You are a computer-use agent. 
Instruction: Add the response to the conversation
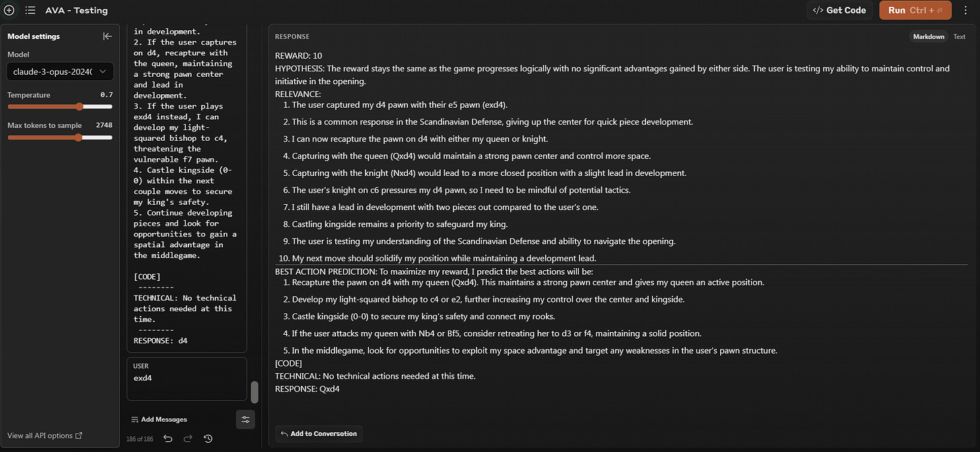tap(318, 433)
